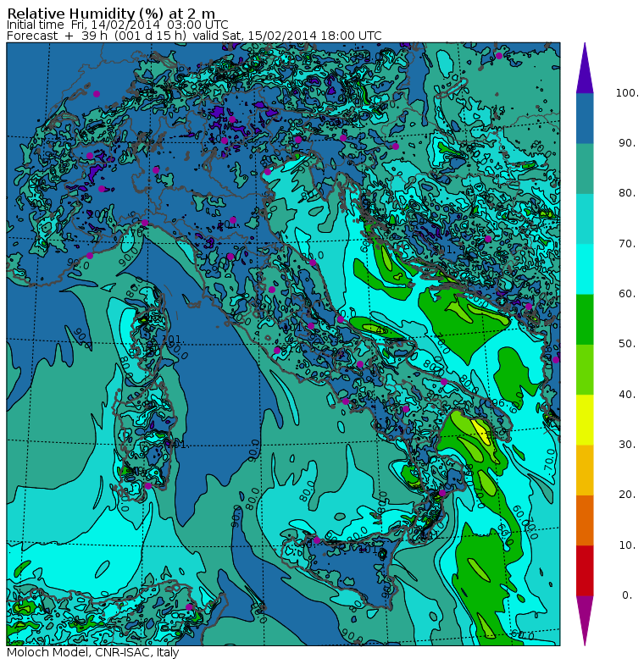644x664 pixels.
Task: Select the teal green 80–90 legend band
Action: (x=585, y=169)
